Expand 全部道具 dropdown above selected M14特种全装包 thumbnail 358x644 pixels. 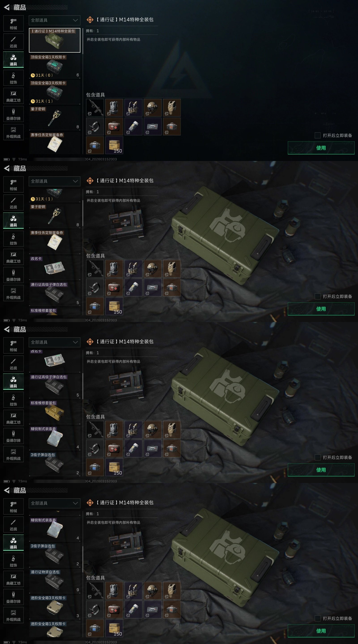click(x=55, y=20)
